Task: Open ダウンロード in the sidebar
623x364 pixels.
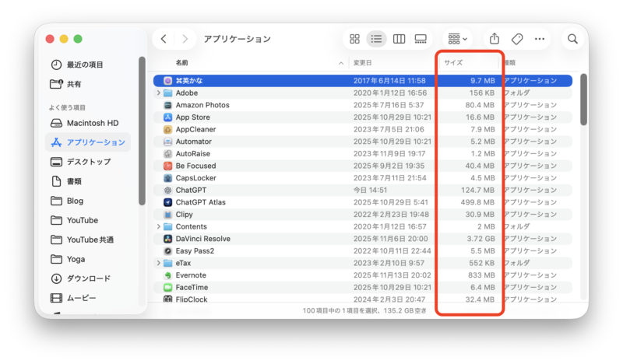Action: (88, 278)
